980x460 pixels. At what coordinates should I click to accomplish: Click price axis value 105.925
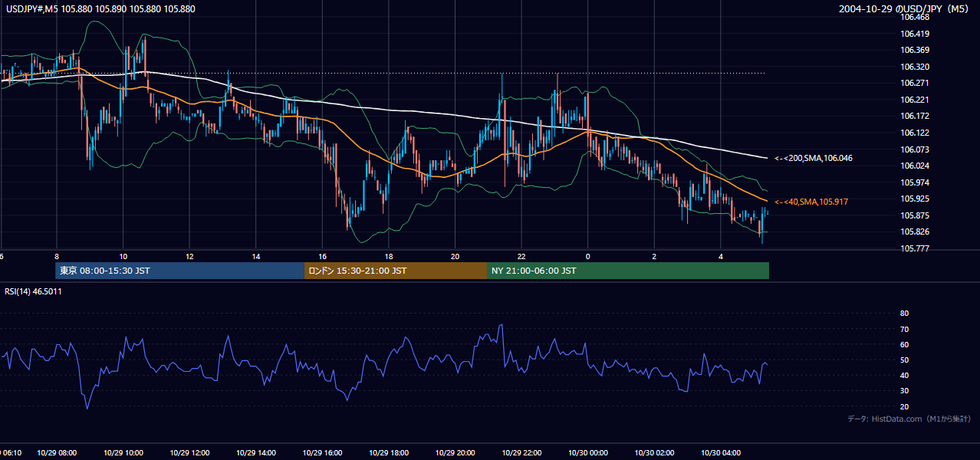tap(915, 199)
